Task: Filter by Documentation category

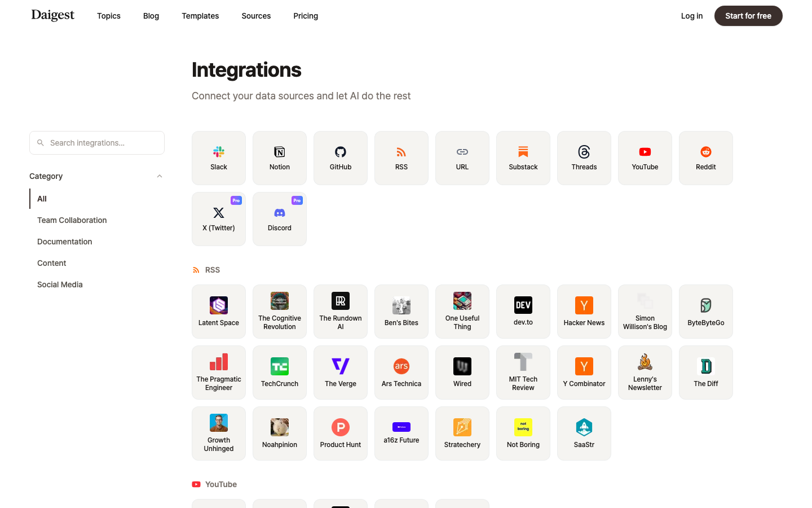Action: coord(97,242)
